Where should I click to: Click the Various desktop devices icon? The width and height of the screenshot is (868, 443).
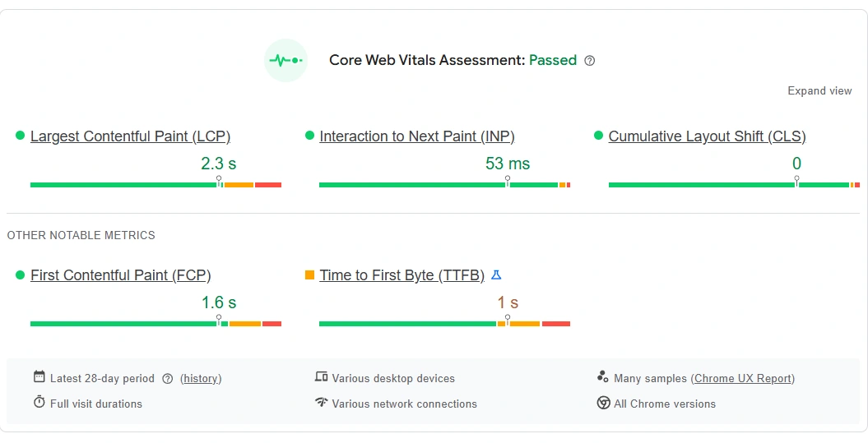coord(321,377)
